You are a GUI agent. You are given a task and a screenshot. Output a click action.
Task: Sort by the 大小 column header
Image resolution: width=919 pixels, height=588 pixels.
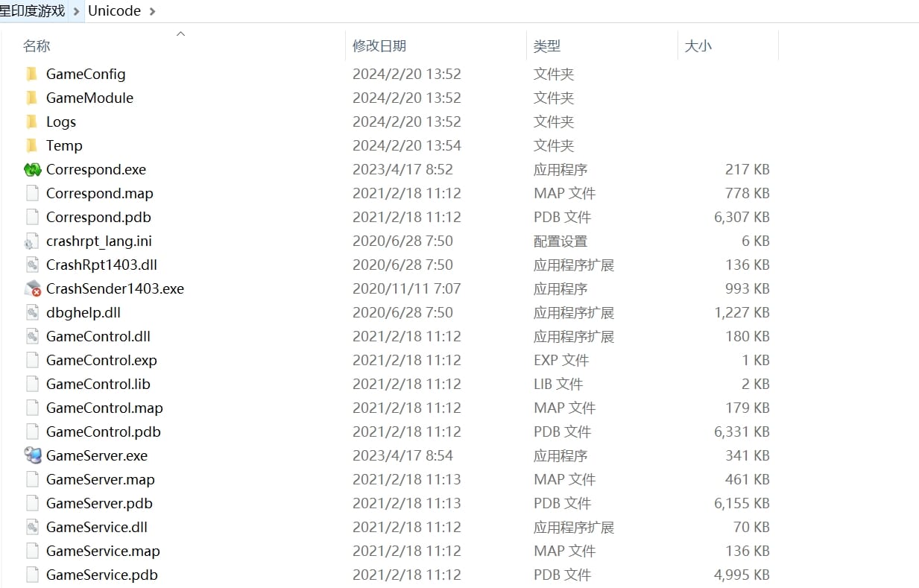pyautogui.click(x=698, y=46)
